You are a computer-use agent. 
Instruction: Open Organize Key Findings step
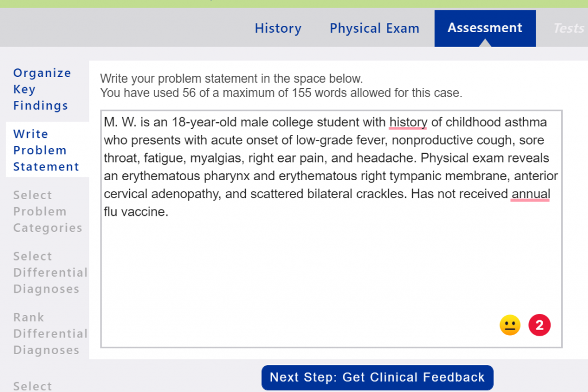click(x=42, y=89)
